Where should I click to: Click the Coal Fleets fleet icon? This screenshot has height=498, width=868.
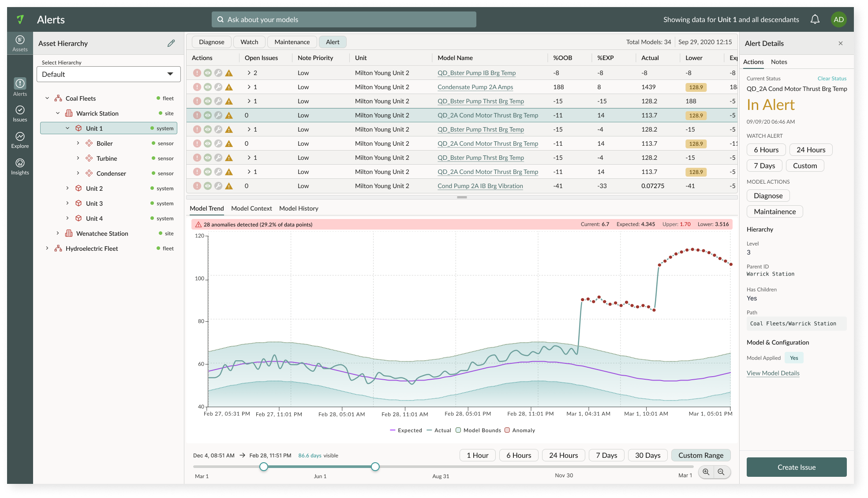[x=58, y=98]
